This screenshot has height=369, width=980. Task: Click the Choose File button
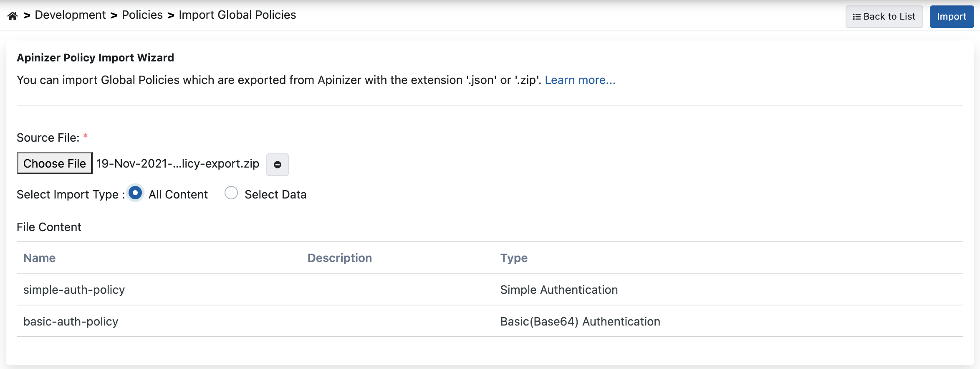55,163
